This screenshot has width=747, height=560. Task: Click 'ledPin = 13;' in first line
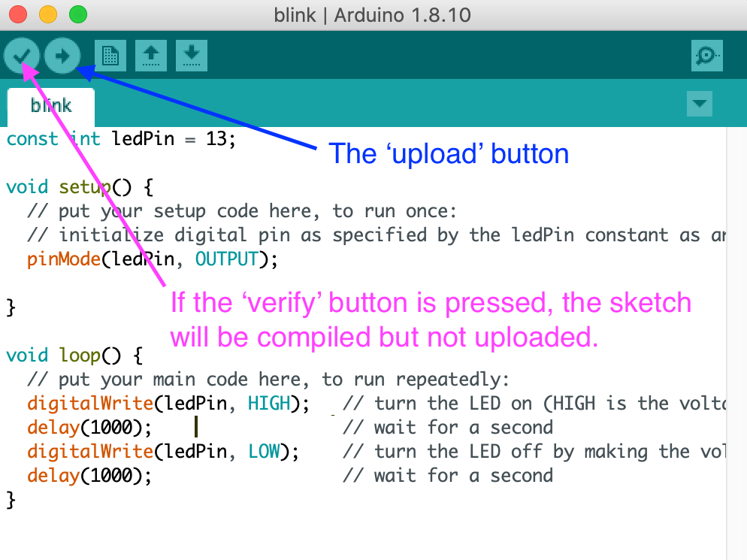tap(174, 139)
